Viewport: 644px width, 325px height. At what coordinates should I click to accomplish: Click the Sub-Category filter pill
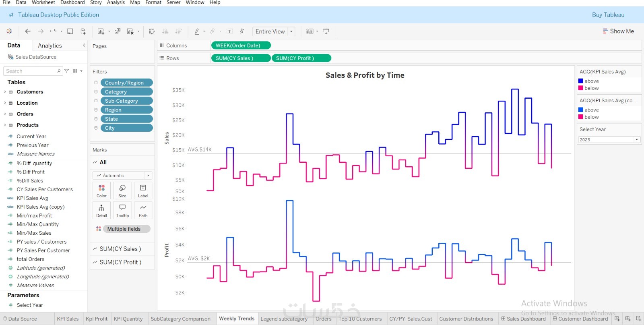point(126,101)
